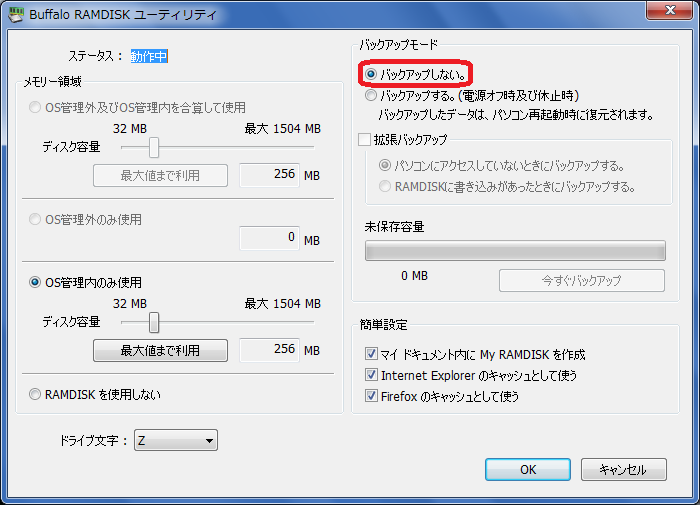Click the 0 MB field under OS管理外のみ使用
Image resolution: width=700 pixels, height=505 pixels.
point(270,238)
